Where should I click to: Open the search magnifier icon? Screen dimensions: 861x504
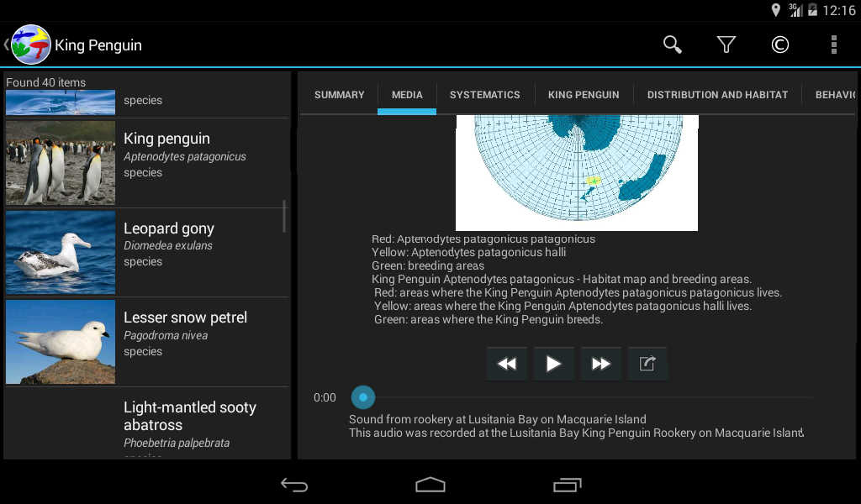pos(672,45)
